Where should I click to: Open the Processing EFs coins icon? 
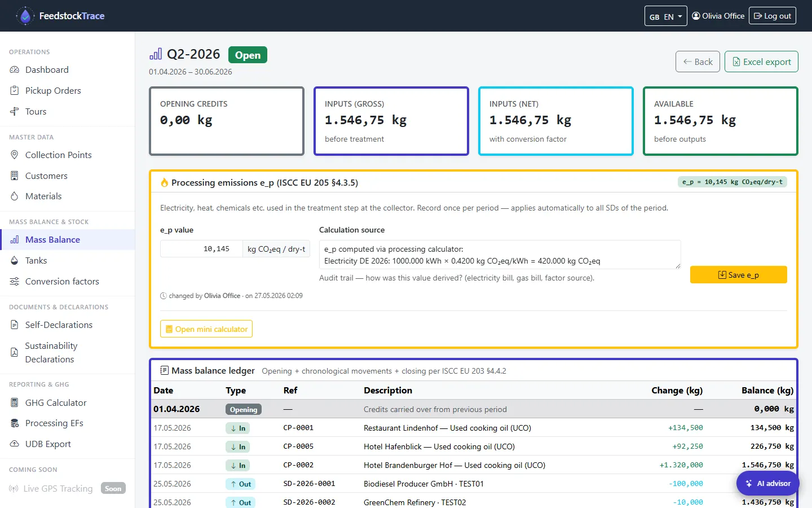[x=15, y=423]
